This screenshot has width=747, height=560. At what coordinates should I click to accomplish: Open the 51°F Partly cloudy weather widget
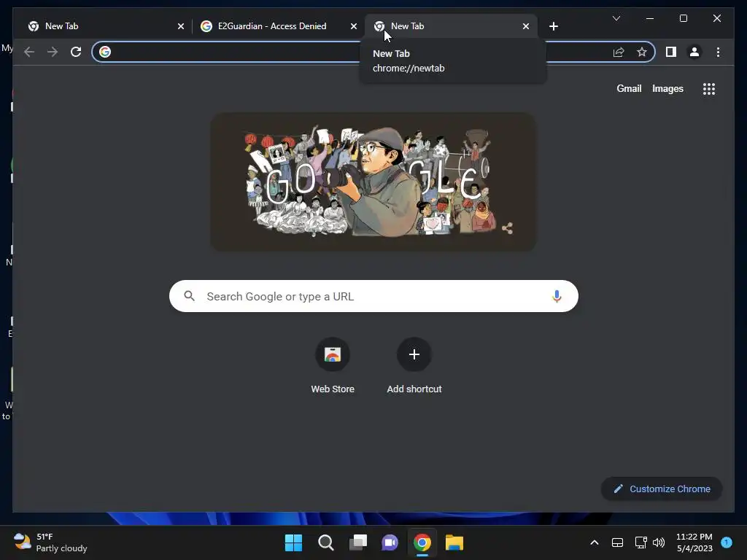[x=50, y=542]
